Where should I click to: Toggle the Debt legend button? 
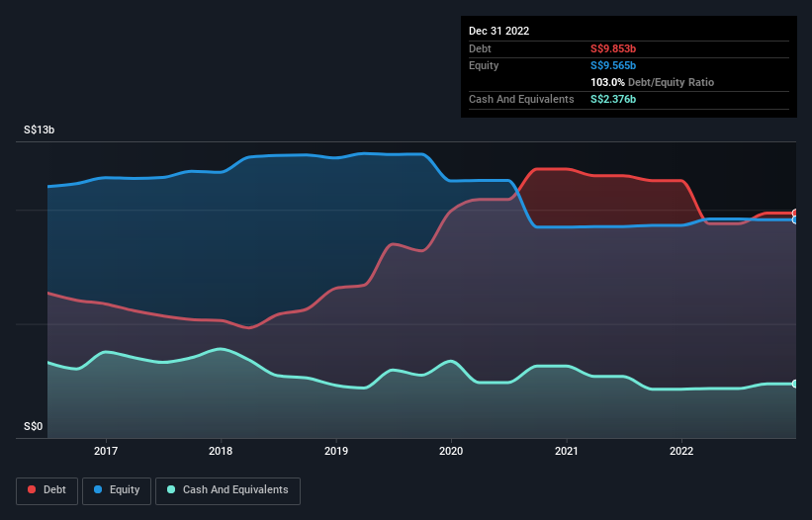[46, 490]
